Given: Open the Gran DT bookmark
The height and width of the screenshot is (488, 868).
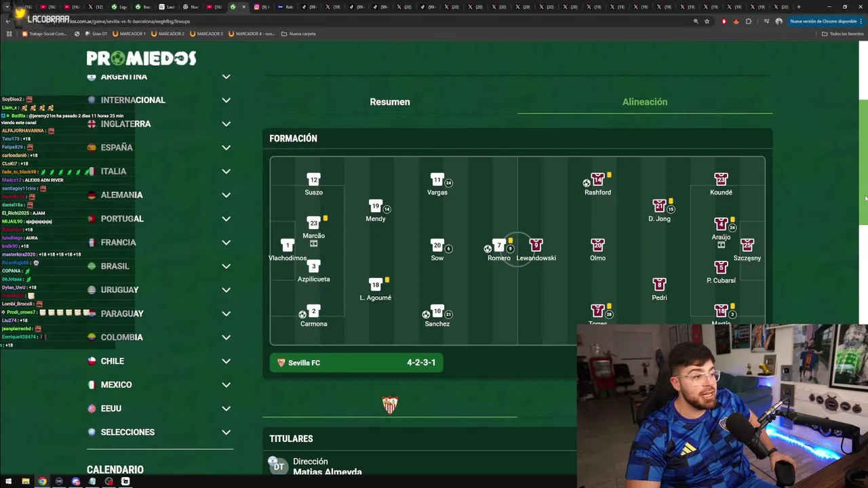Looking at the screenshot, I should pyautogui.click(x=96, y=33).
